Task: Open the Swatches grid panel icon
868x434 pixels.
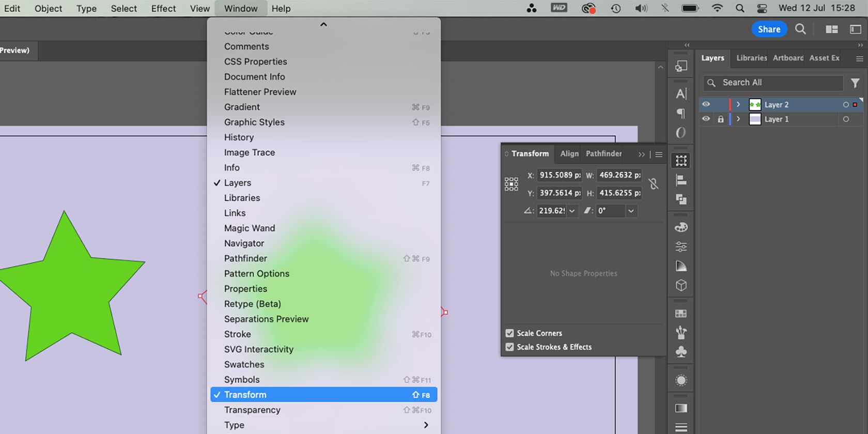Action: [681, 314]
